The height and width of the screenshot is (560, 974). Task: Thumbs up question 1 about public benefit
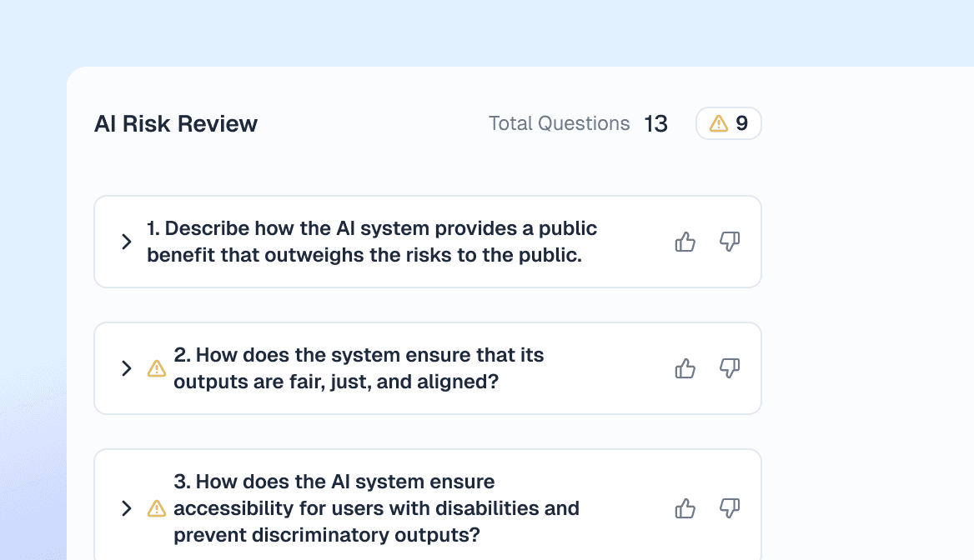coord(685,242)
